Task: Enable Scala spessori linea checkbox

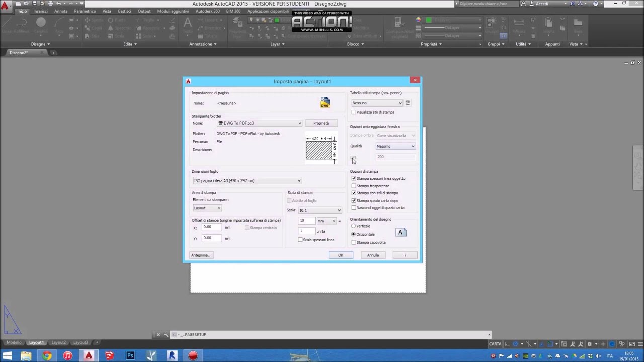Action: [x=300, y=240]
